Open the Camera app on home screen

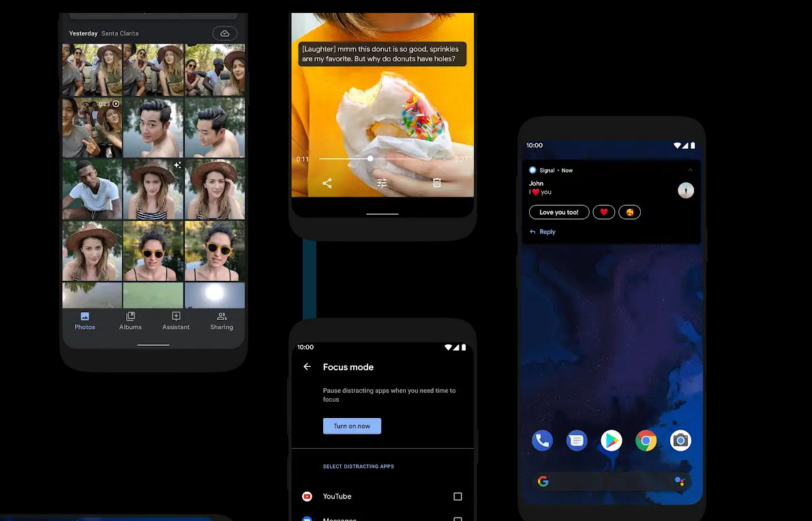[x=680, y=441]
